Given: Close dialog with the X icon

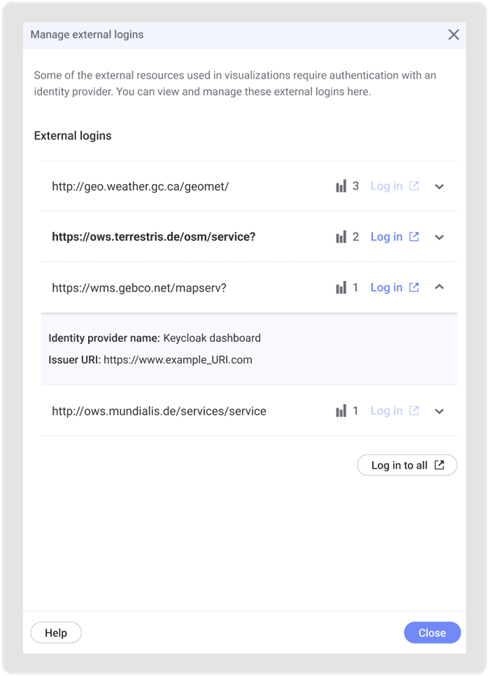Looking at the screenshot, I should tap(454, 34).
